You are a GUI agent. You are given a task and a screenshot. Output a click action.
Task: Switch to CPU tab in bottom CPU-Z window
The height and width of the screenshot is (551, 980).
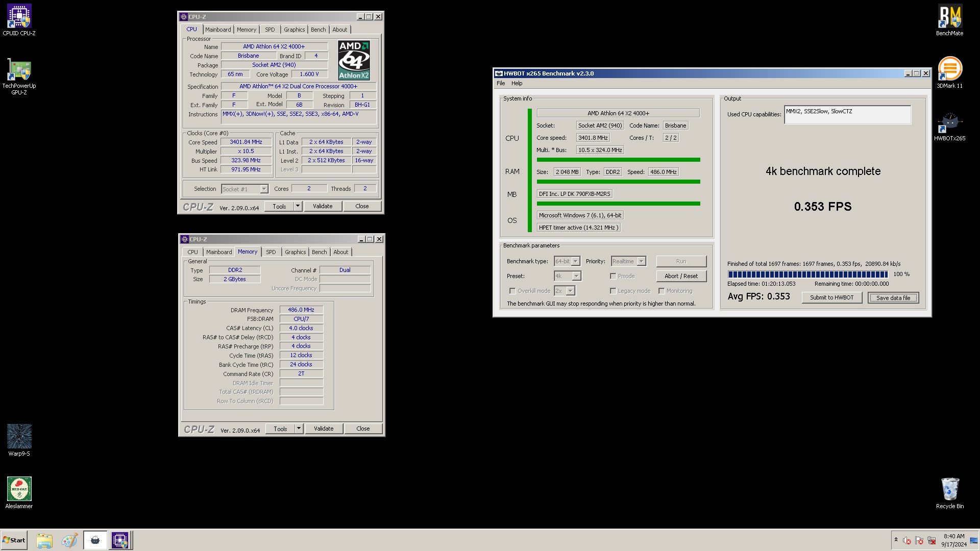(192, 252)
